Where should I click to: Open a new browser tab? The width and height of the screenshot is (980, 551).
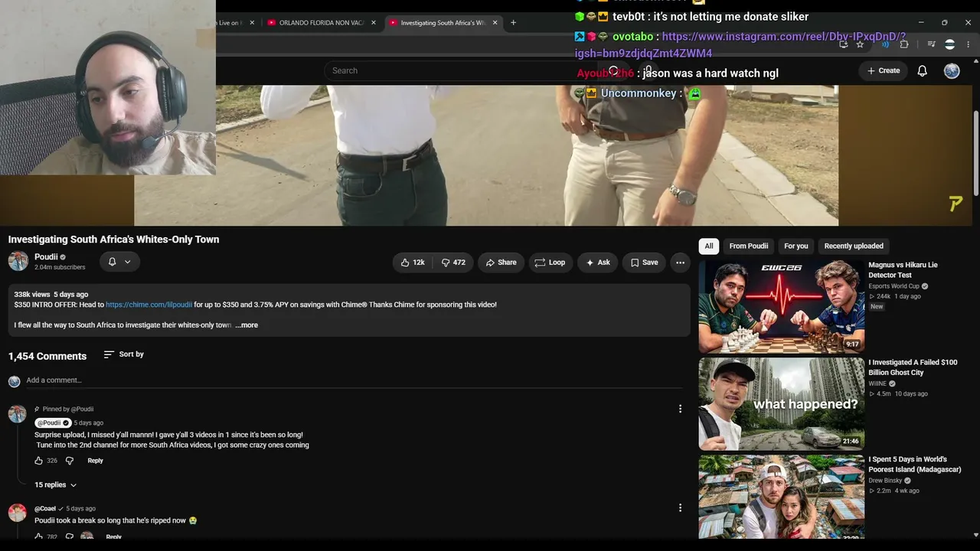[x=513, y=23]
